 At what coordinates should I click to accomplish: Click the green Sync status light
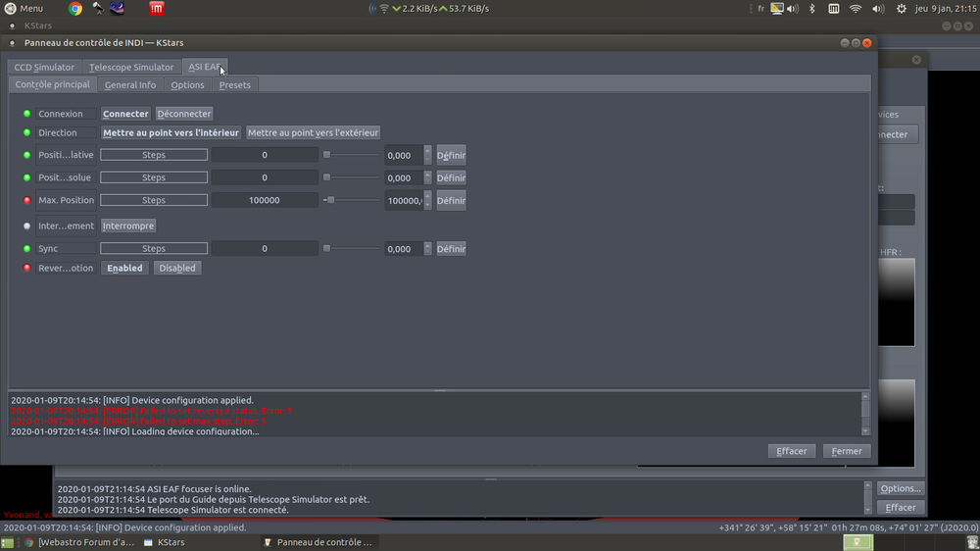pos(26,248)
